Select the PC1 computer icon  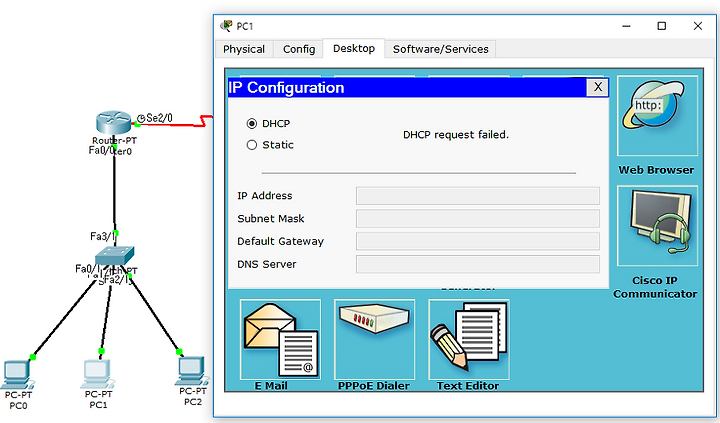[x=98, y=374]
